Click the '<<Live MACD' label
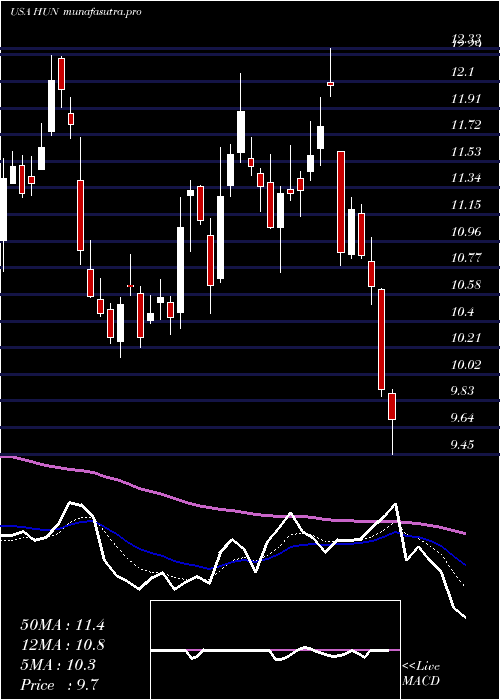The width and height of the screenshot is (500, 700). [x=421, y=673]
